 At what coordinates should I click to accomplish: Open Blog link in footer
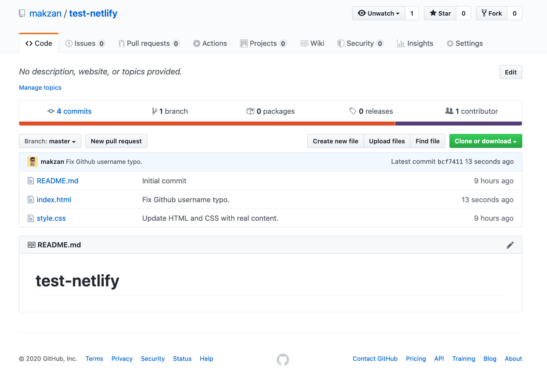coord(490,359)
